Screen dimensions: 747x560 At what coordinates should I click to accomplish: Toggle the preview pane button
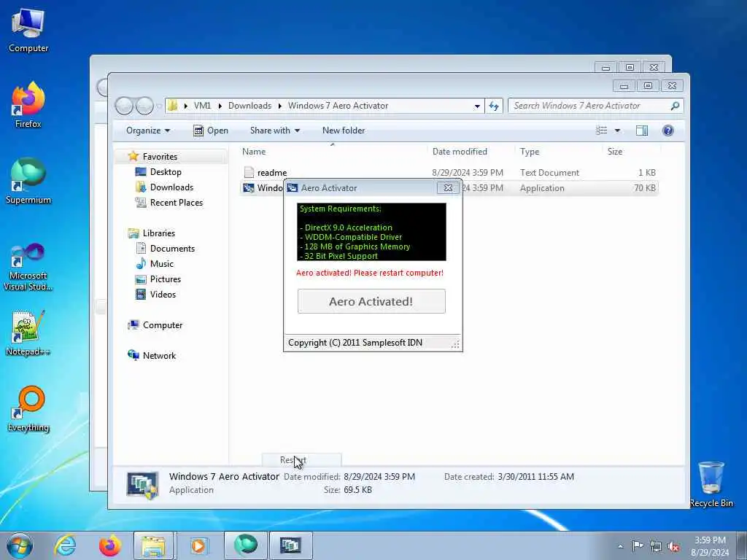tap(642, 131)
